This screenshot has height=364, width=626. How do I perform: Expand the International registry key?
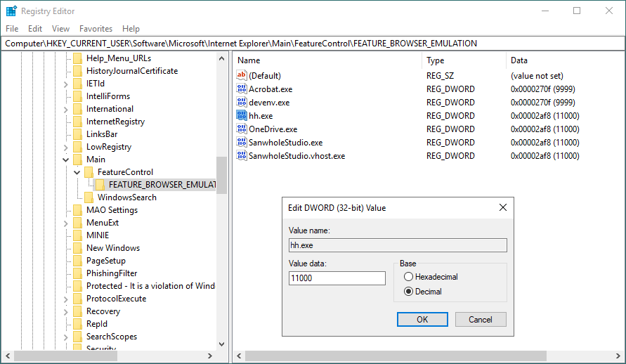tap(66, 109)
